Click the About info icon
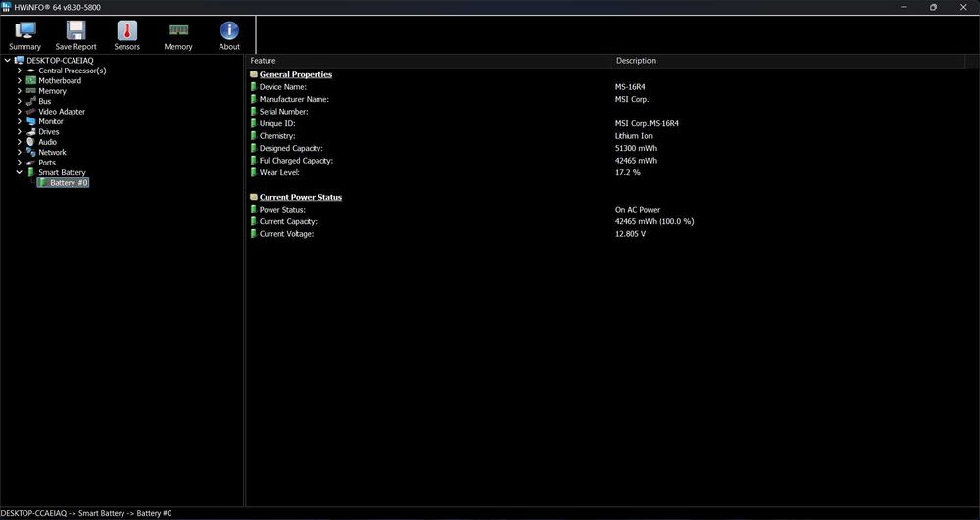This screenshot has height=520, width=980. [229, 30]
